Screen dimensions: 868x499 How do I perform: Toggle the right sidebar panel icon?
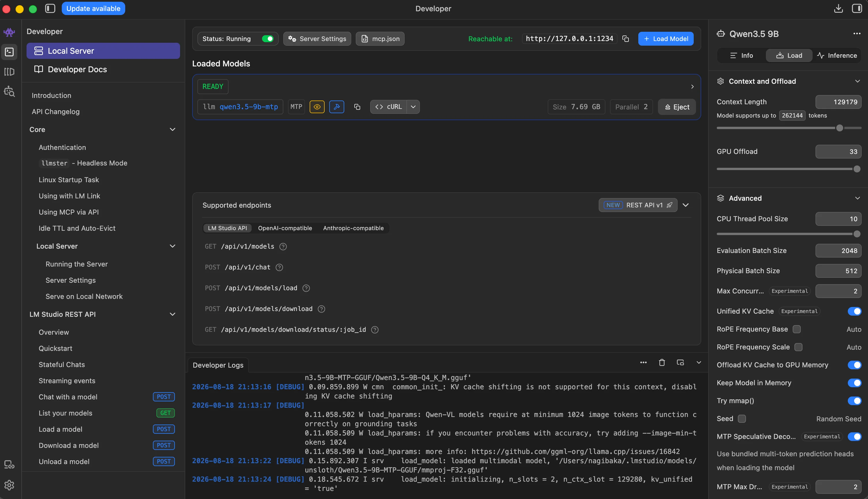(857, 9)
